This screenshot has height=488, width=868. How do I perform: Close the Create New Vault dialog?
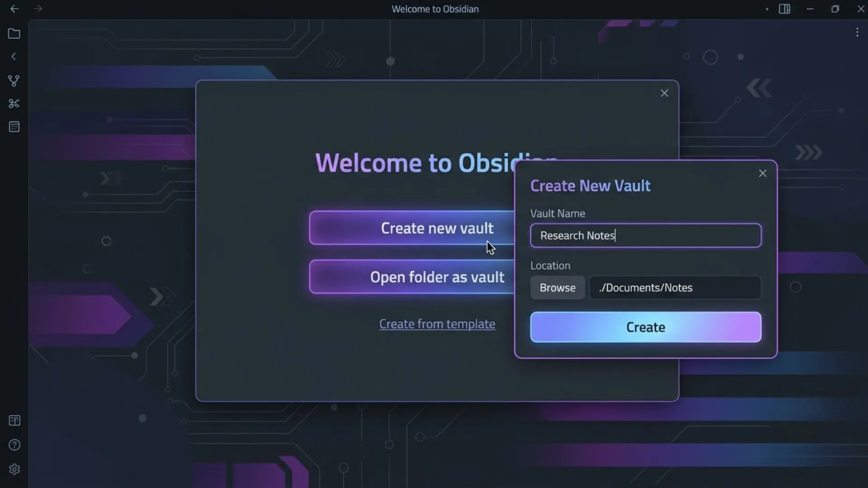(763, 174)
